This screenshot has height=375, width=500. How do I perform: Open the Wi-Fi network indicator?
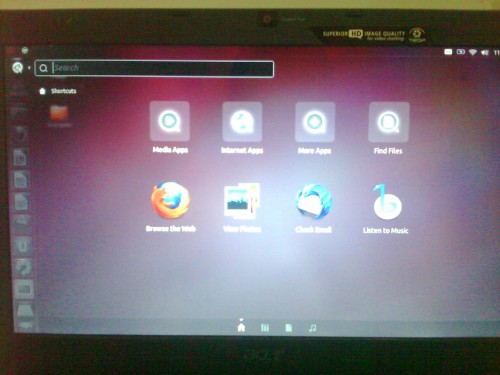tap(473, 52)
